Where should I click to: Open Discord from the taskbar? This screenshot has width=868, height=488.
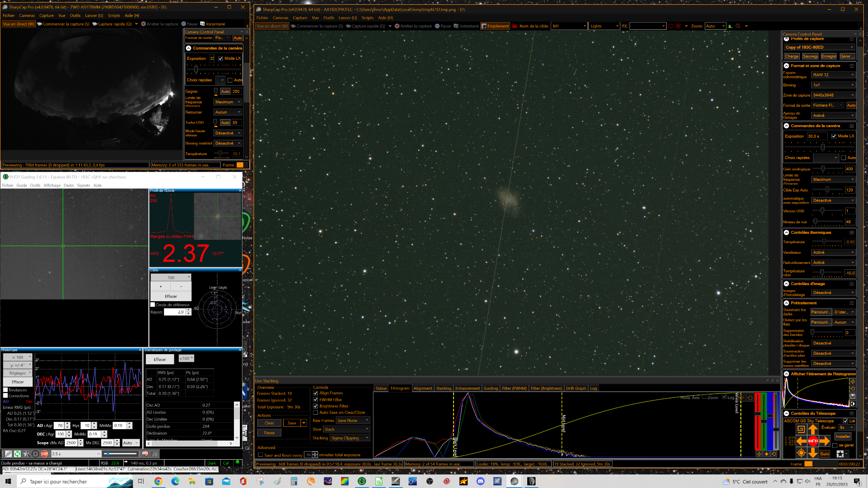click(x=480, y=481)
